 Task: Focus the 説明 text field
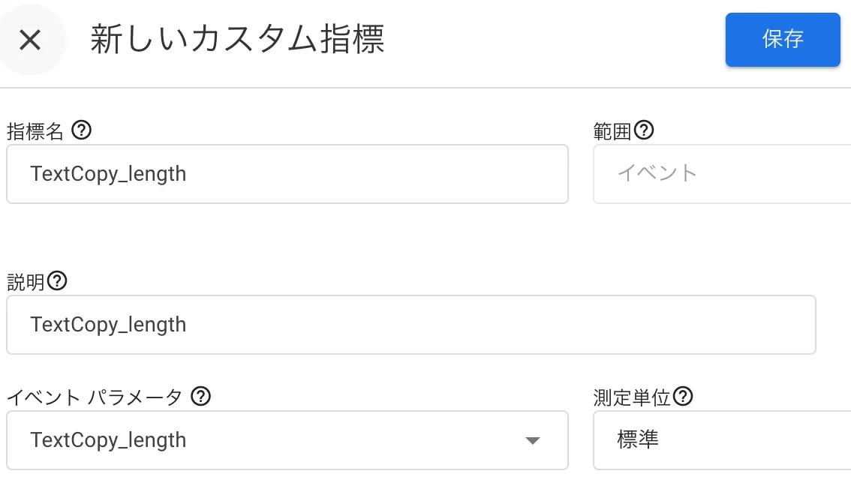pyautogui.click(x=410, y=325)
